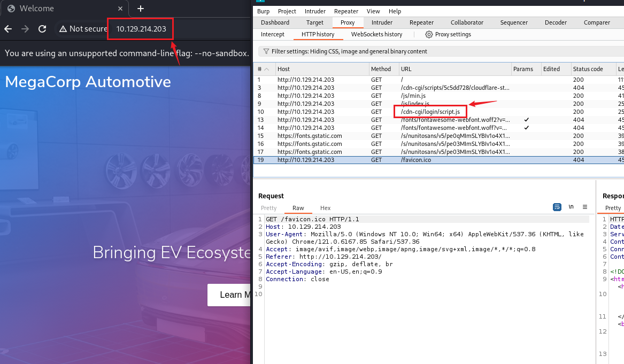The width and height of the screenshot is (624, 364).
Task: Open a new browser tab
Action: tap(141, 9)
